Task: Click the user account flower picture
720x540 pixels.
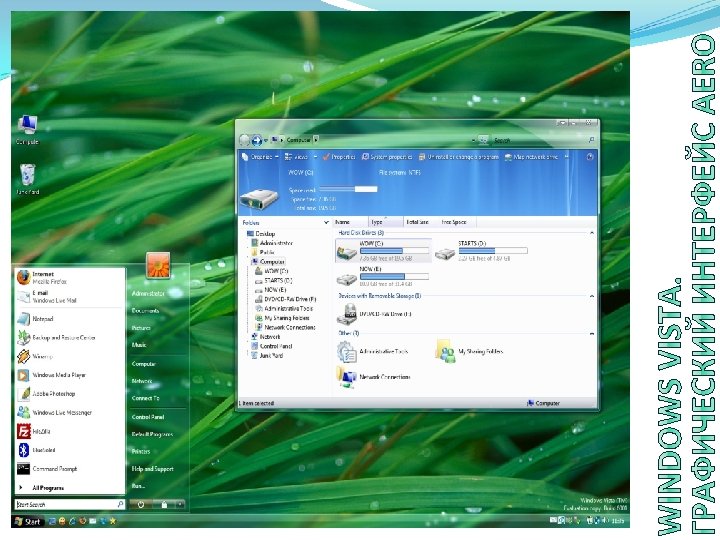Action: click(x=158, y=265)
